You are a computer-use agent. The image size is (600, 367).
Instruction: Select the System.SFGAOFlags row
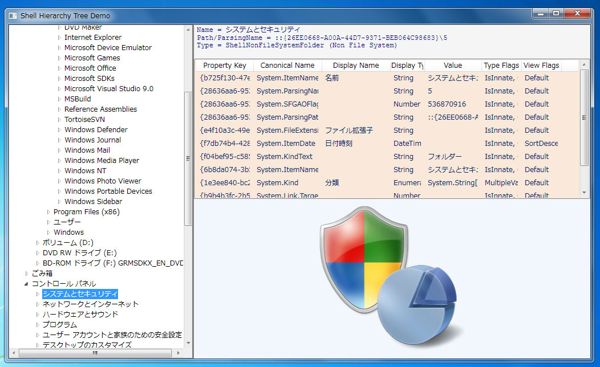tap(387, 104)
